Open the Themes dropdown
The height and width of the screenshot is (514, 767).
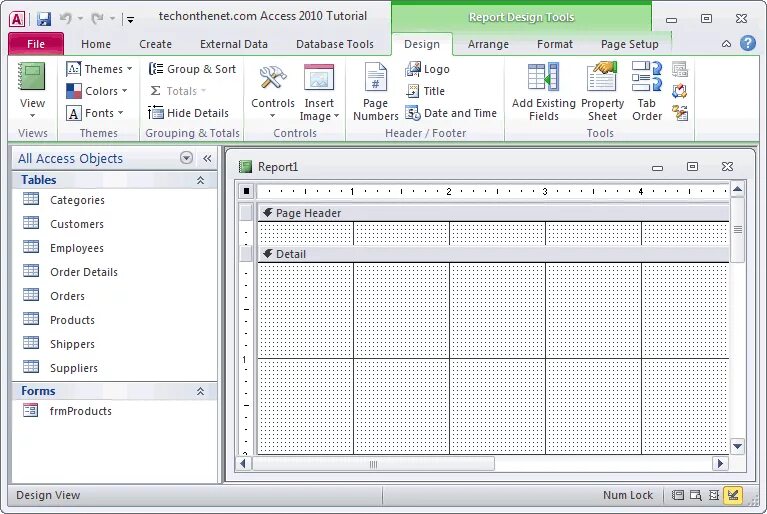point(99,69)
